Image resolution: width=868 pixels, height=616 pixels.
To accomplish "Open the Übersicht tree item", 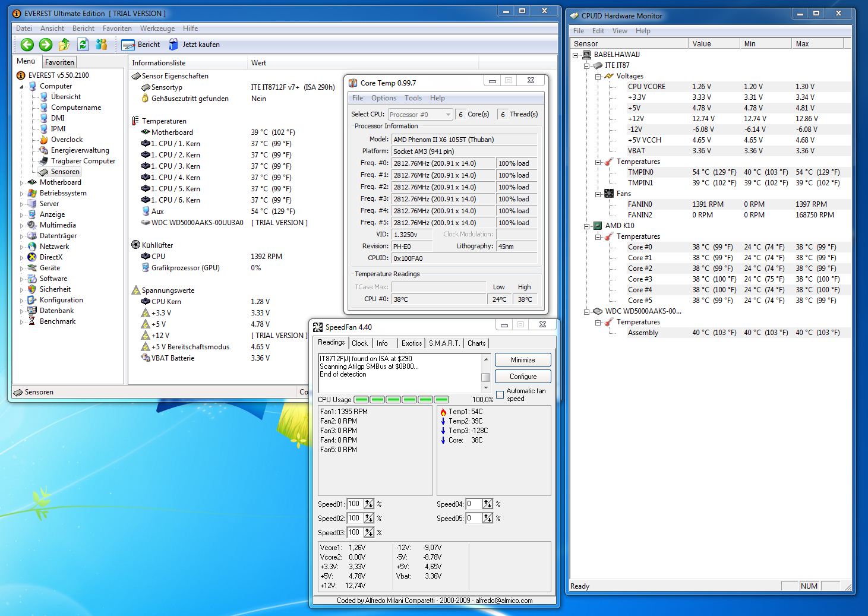I will (x=65, y=97).
